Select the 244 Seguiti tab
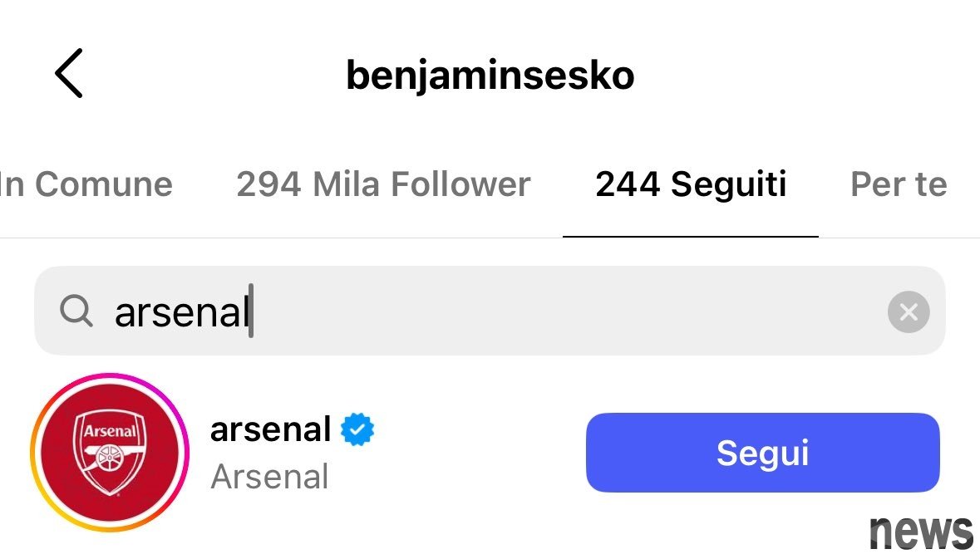The height and width of the screenshot is (554, 980). [691, 184]
